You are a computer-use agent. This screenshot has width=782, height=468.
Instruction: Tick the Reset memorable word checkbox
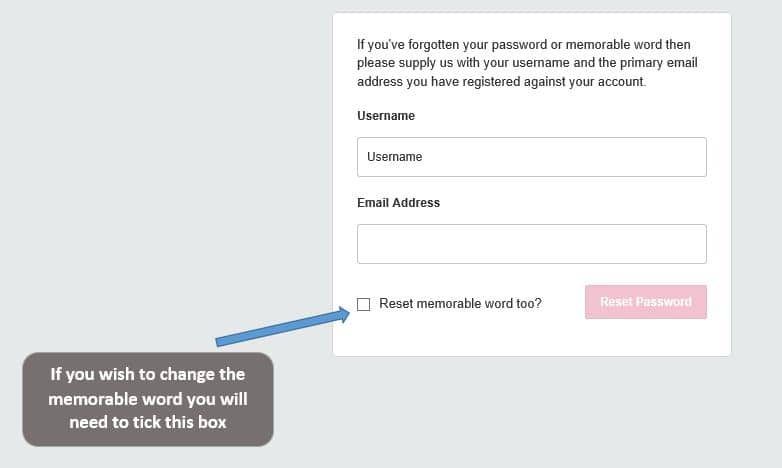(x=363, y=304)
